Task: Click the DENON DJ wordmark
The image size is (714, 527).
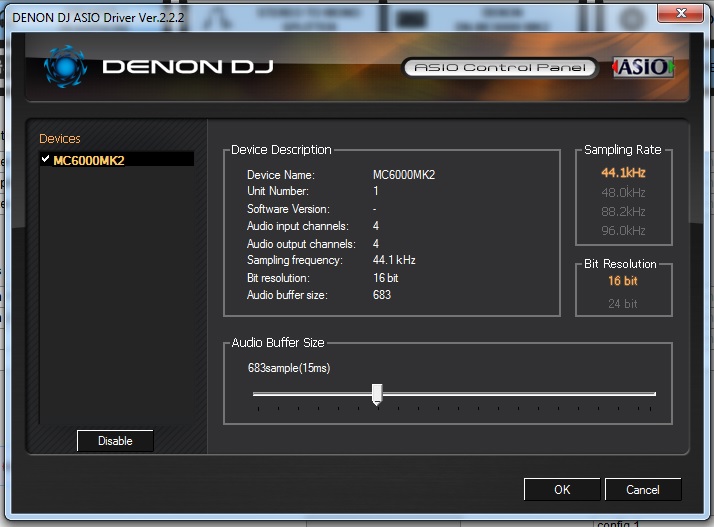Action: [188, 67]
